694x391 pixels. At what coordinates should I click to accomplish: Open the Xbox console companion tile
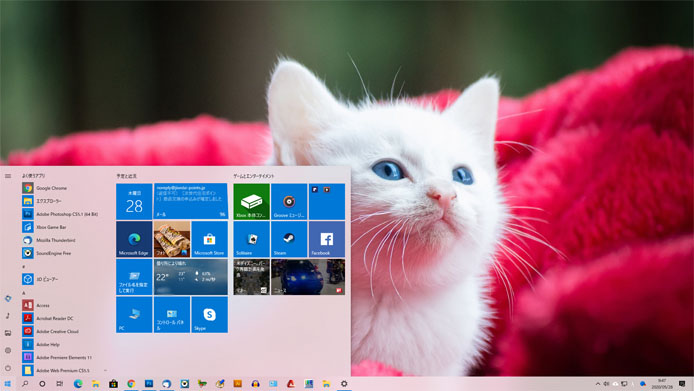(x=251, y=201)
